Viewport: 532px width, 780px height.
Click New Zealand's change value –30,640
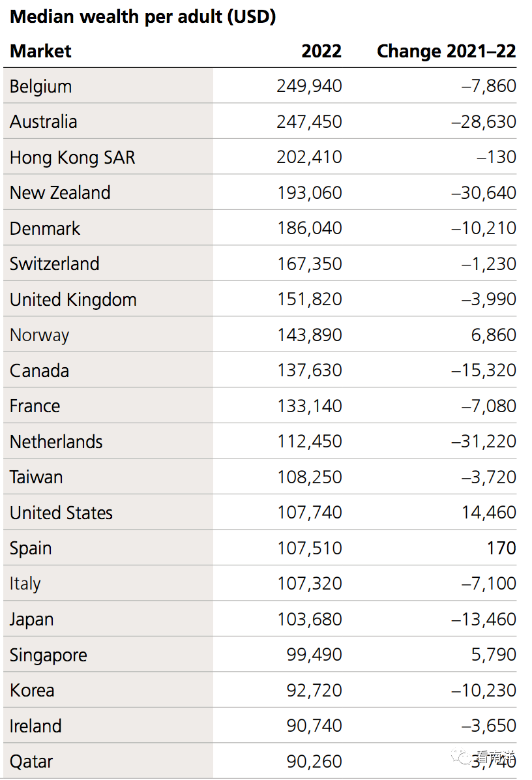[x=484, y=193]
